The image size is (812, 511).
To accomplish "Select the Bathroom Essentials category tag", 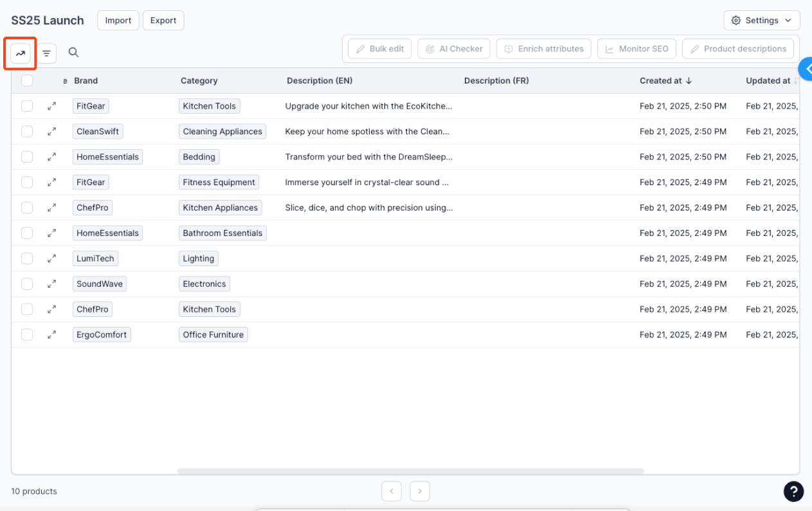I will [222, 233].
